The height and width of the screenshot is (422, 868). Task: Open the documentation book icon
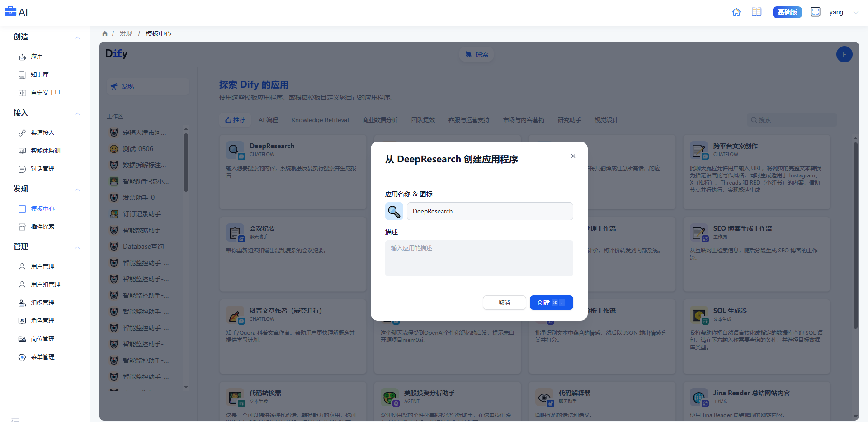tap(756, 12)
